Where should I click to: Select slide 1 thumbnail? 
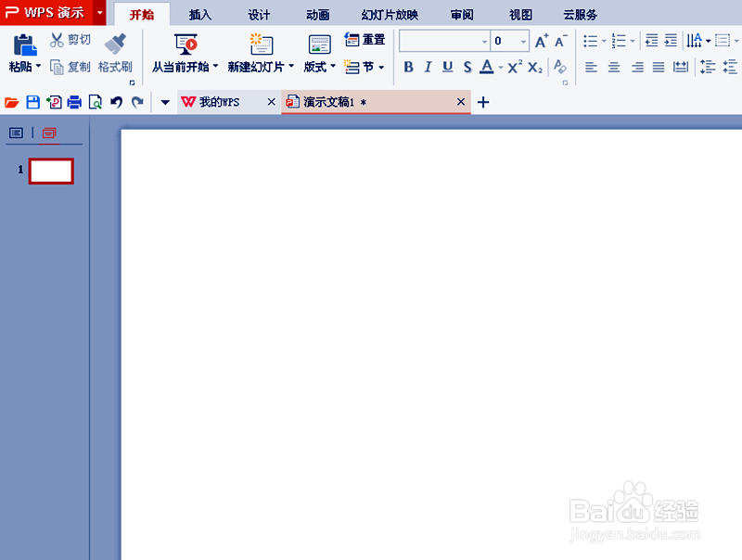(51, 171)
